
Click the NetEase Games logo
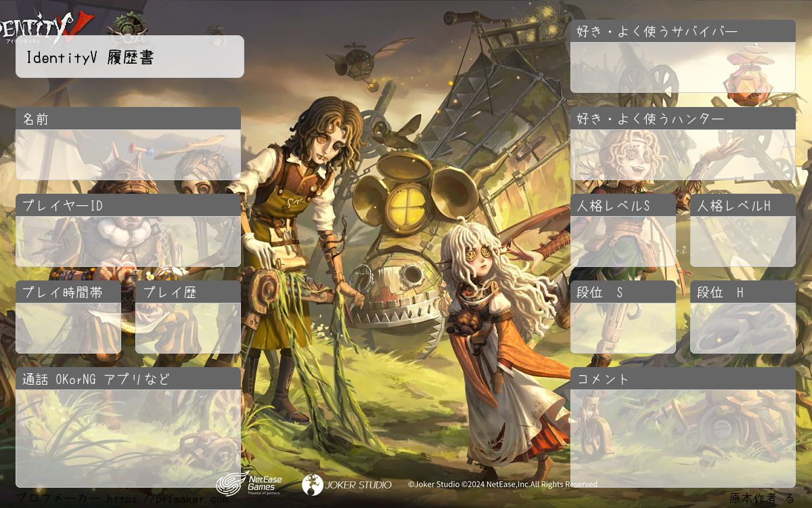[250, 484]
